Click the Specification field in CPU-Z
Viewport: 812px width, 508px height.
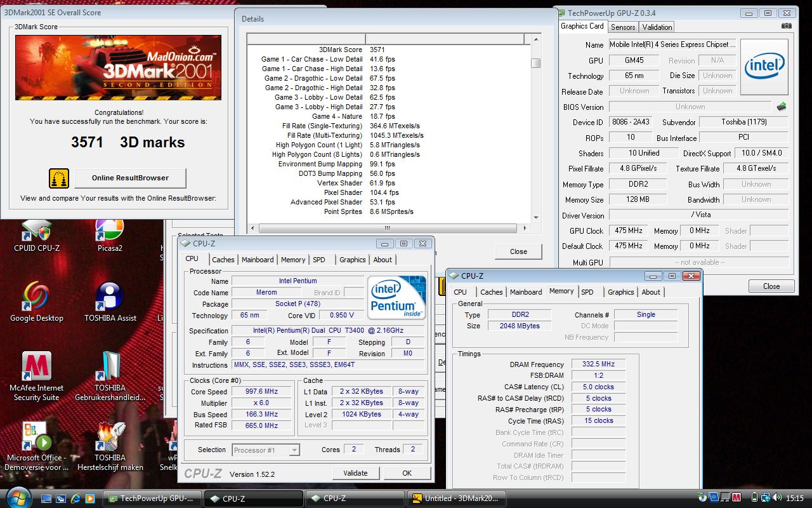328,330
